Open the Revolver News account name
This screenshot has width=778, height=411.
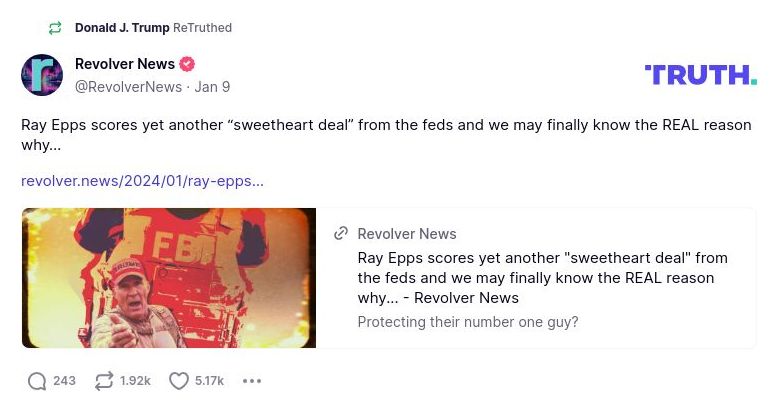pos(125,64)
